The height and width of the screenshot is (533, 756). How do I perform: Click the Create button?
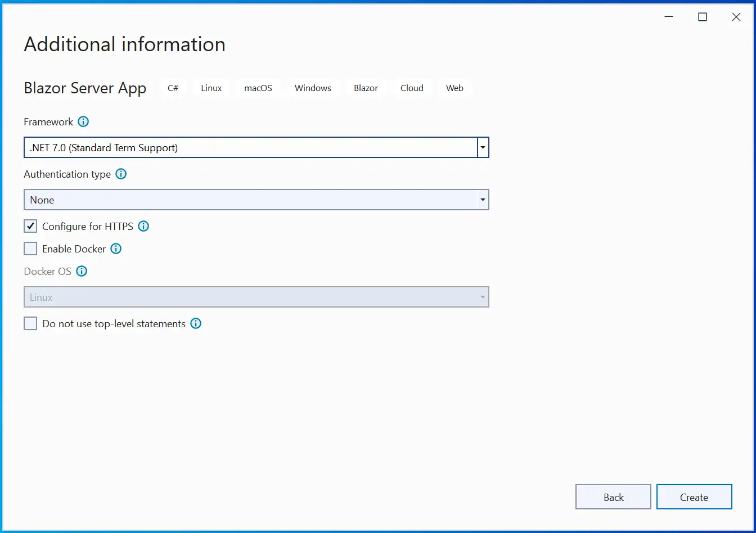click(694, 497)
